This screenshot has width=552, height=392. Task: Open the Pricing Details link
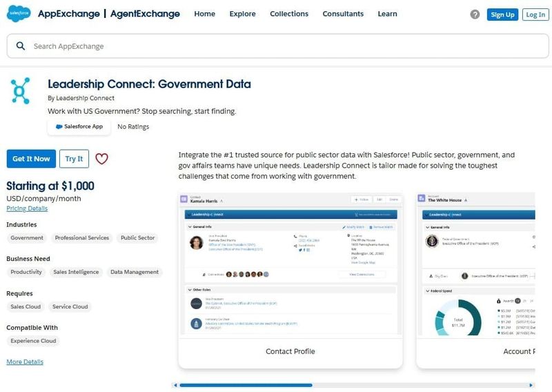27,208
